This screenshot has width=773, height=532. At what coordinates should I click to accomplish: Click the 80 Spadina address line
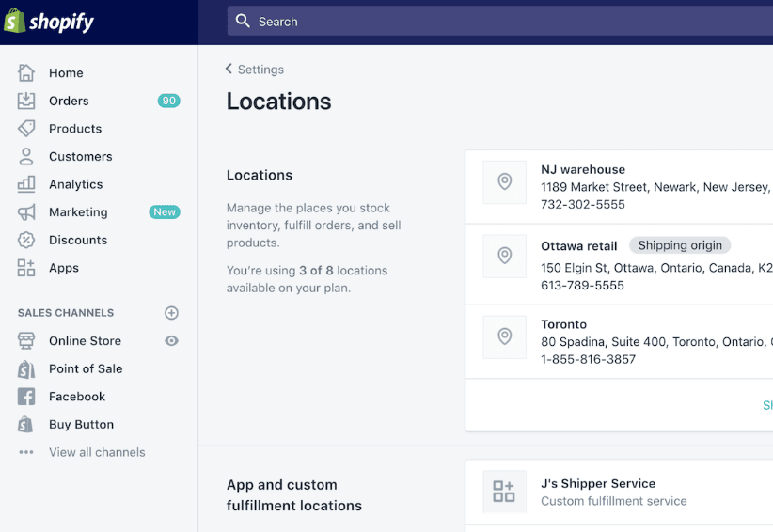point(656,342)
